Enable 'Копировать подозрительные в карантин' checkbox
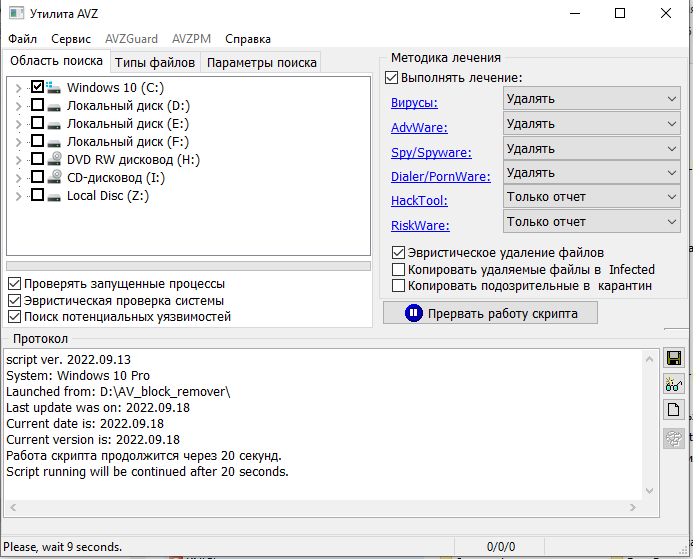The height and width of the screenshot is (559, 693). pyautogui.click(x=399, y=286)
